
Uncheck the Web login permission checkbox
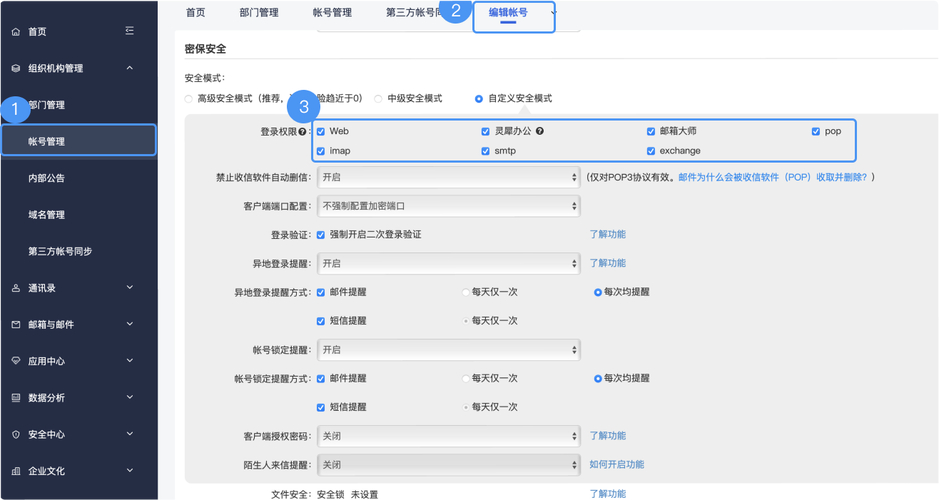pyautogui.click(x=321, y=132)
